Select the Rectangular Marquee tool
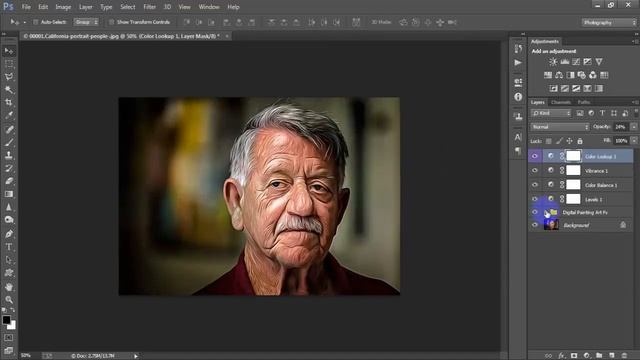The width and height of the screenshot is (640, 360). pos(9,64)
